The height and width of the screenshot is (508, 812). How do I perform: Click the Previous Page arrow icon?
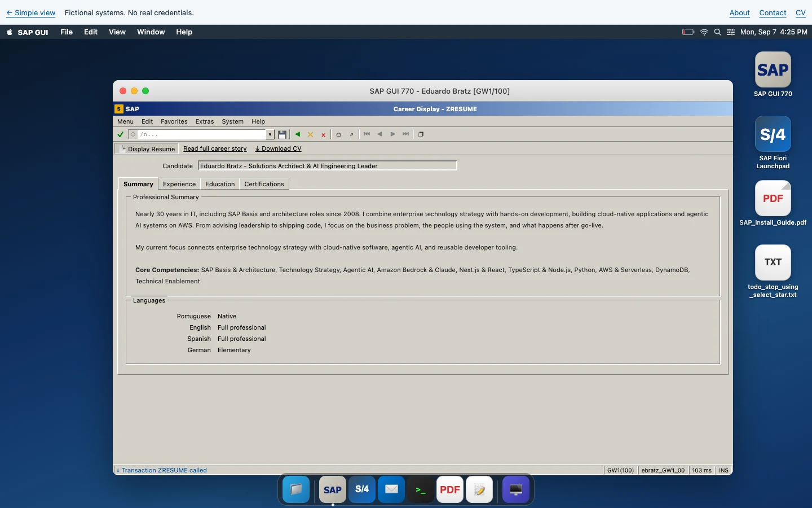point(379,134)
